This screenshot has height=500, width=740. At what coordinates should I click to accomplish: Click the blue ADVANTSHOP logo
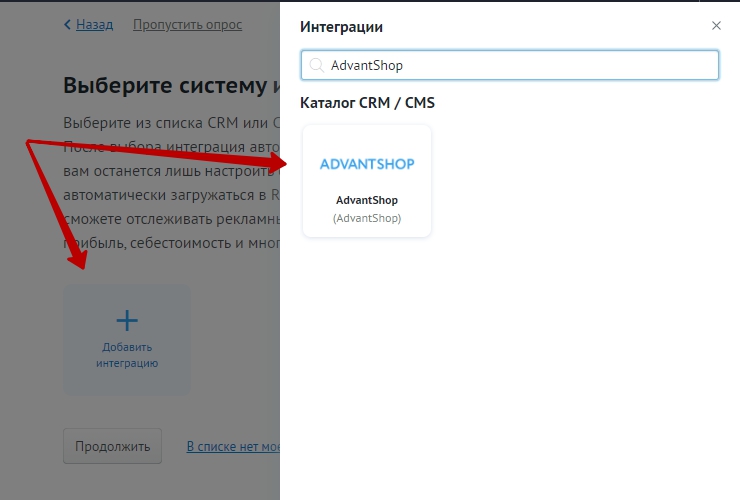(367, 163)
